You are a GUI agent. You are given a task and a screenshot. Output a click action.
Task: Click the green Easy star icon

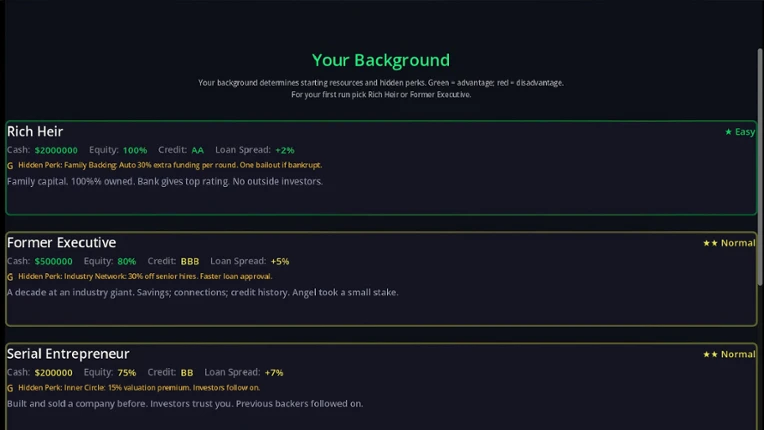click(x=728, y=132)
